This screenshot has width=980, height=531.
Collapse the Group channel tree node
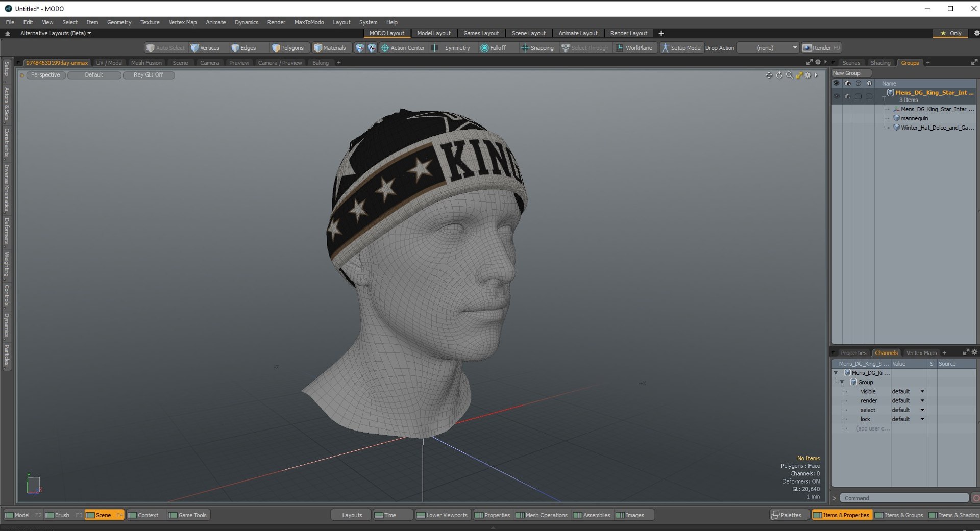point(842,382)
